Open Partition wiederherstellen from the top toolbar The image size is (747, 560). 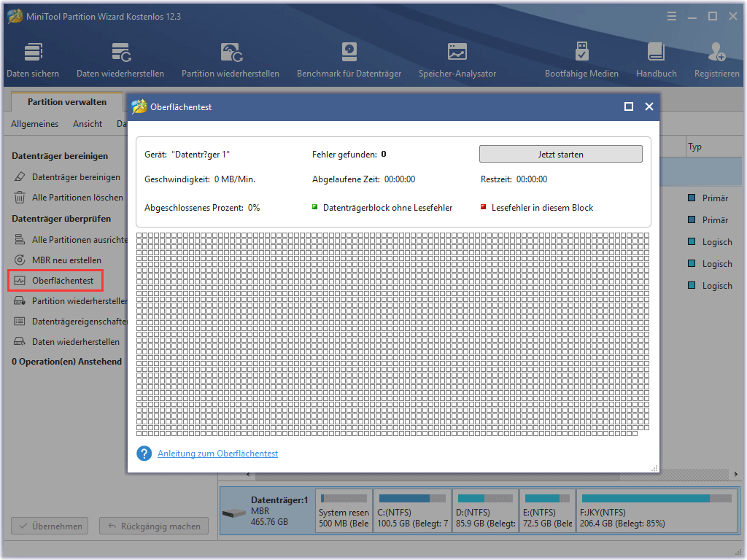[x=230, y=60]
